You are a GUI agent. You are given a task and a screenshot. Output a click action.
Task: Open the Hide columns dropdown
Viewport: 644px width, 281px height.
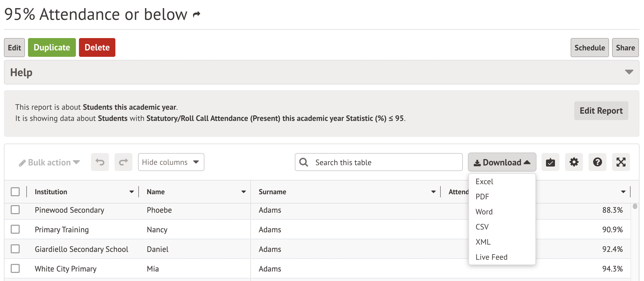[171, 162]
